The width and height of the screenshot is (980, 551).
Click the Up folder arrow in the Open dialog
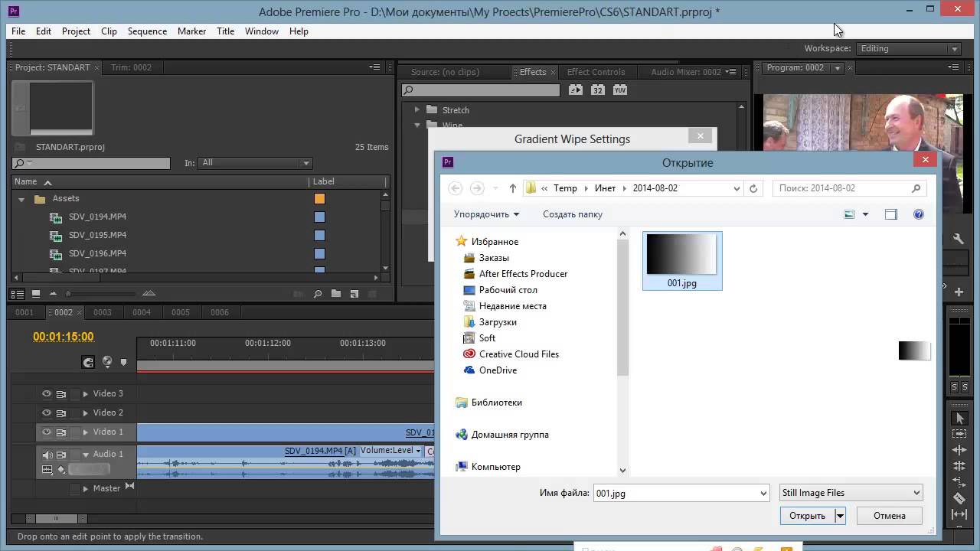[513, 188]
